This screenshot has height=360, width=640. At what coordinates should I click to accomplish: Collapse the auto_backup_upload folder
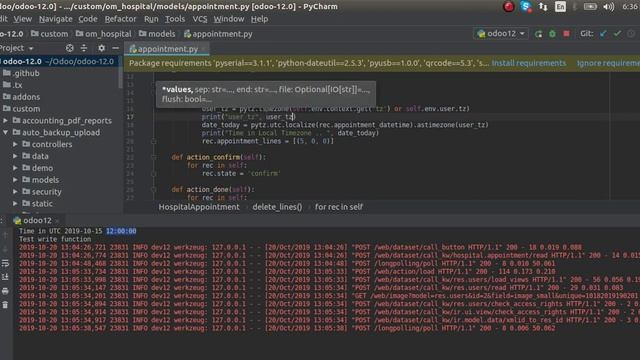click(x=5, y=132)
